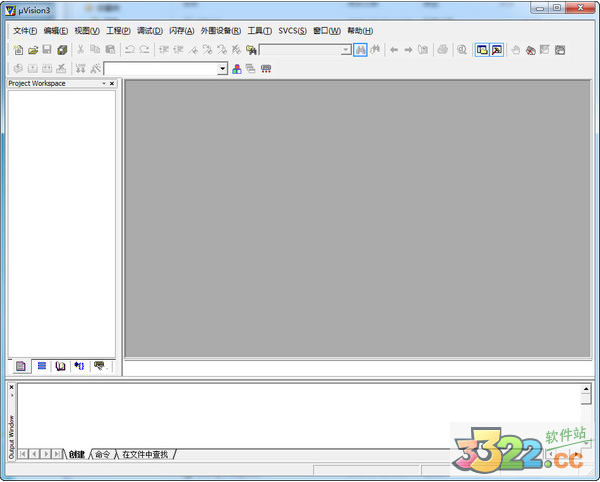This screenshot has height=482, width=600.
Task: Go to the previous bookmark icon
Action: 222,50
